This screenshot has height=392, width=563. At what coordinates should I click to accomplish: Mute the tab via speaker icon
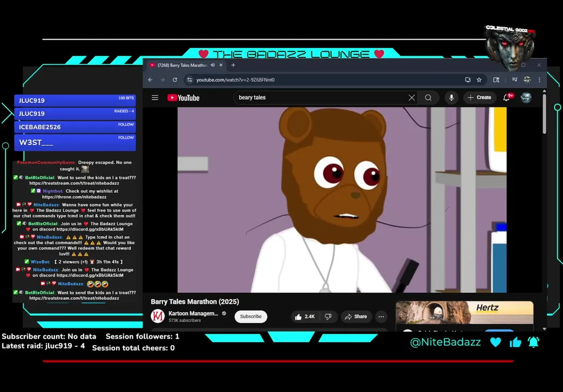point(213,65)
